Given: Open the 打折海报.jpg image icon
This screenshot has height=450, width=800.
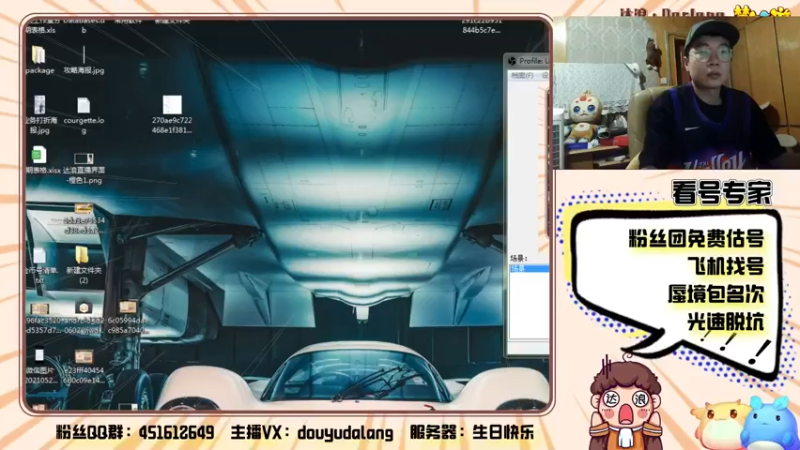Looking at the screenshot, I should click(x=39, y=105).
